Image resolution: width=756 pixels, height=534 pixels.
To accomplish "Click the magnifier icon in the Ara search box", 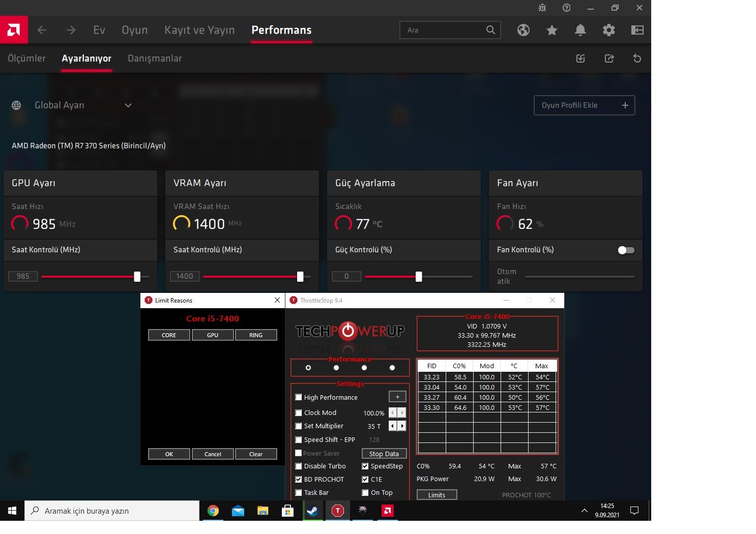I will pyautogui.click(x=490, y=30).
